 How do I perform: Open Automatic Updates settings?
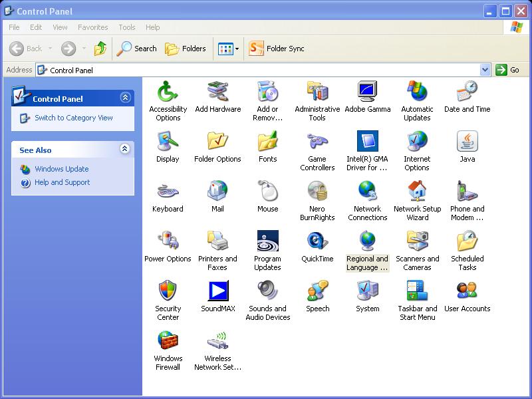click(417, 101)
